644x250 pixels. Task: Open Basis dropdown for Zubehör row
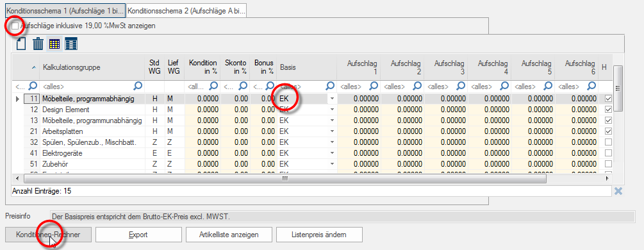[333, 163]
